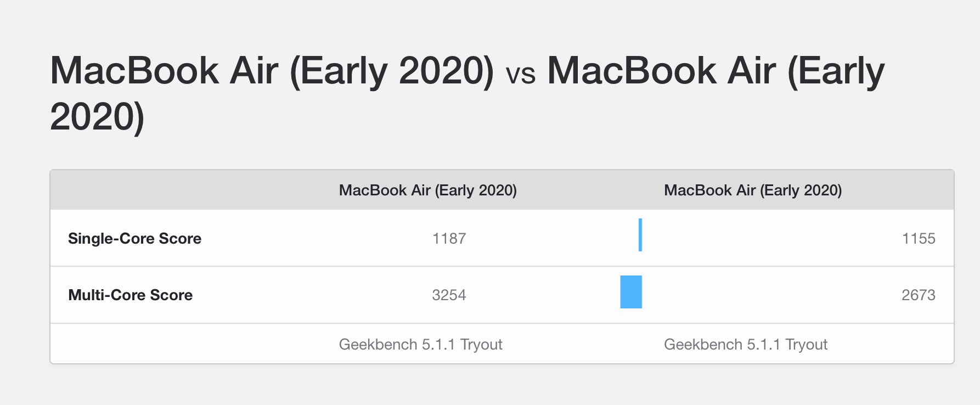980x405 pixels.
Task: Click the Single-Core Score blue comparison bar
Action: 640,235
